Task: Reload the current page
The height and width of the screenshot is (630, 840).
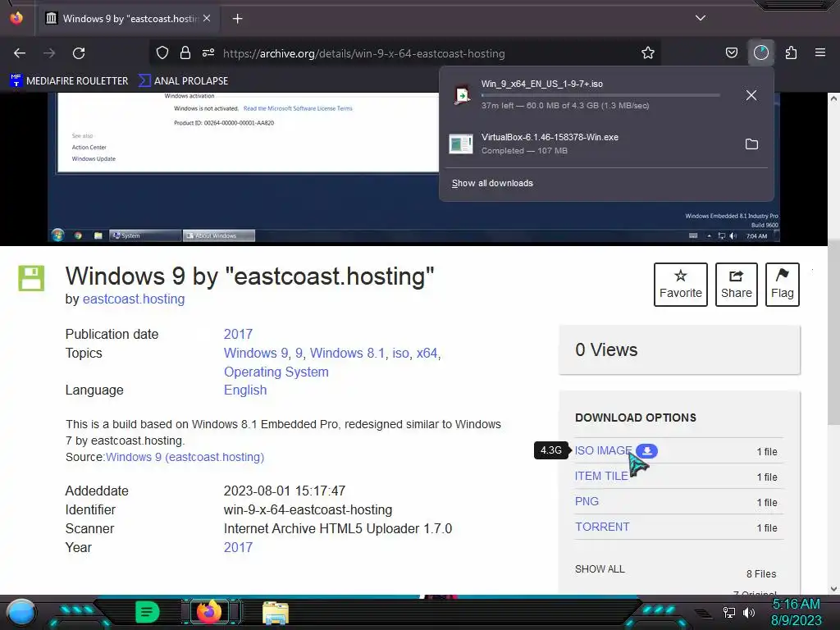Action: (79, 53)
